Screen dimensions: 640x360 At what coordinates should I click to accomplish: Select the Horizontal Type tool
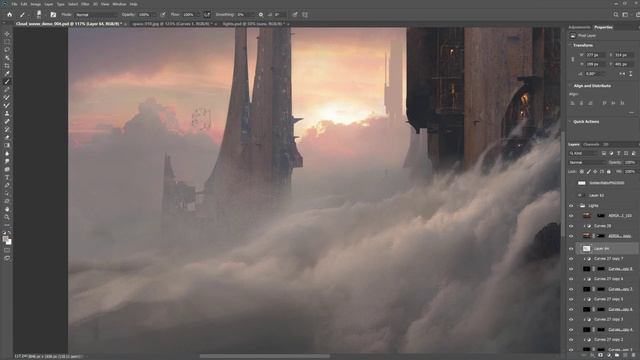(7, 177)
